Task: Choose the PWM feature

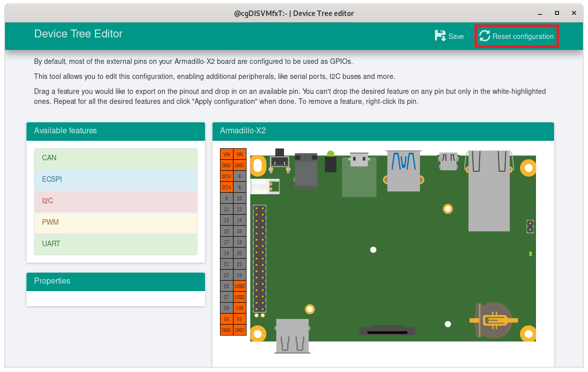Action: click(115, 223)
